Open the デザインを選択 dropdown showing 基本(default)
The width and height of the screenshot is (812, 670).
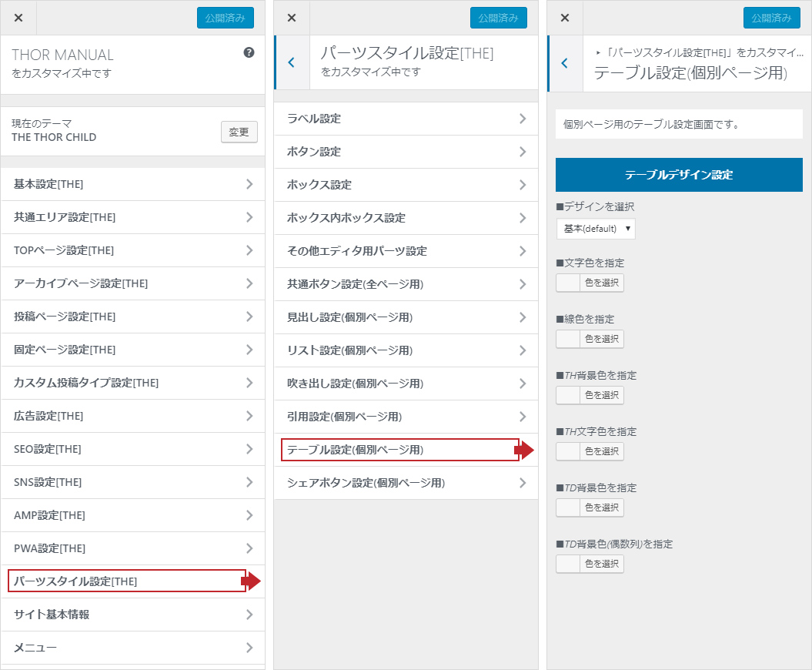(x=596, y=229)
